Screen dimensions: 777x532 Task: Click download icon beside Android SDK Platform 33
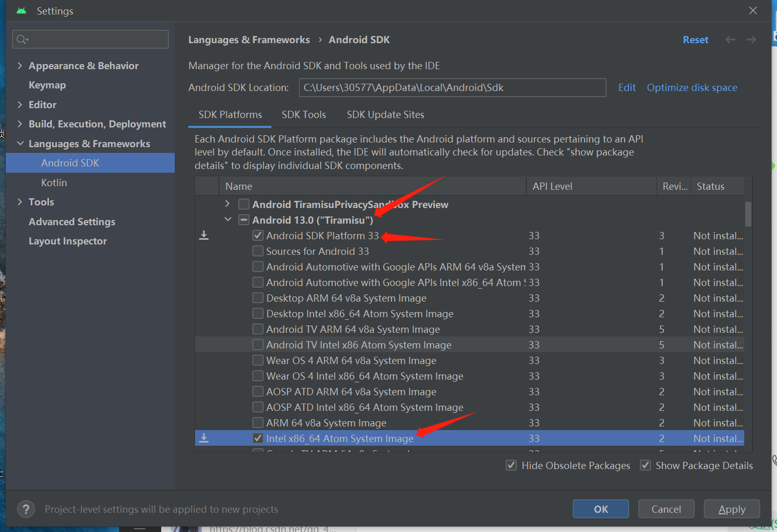tap(204, 236)
